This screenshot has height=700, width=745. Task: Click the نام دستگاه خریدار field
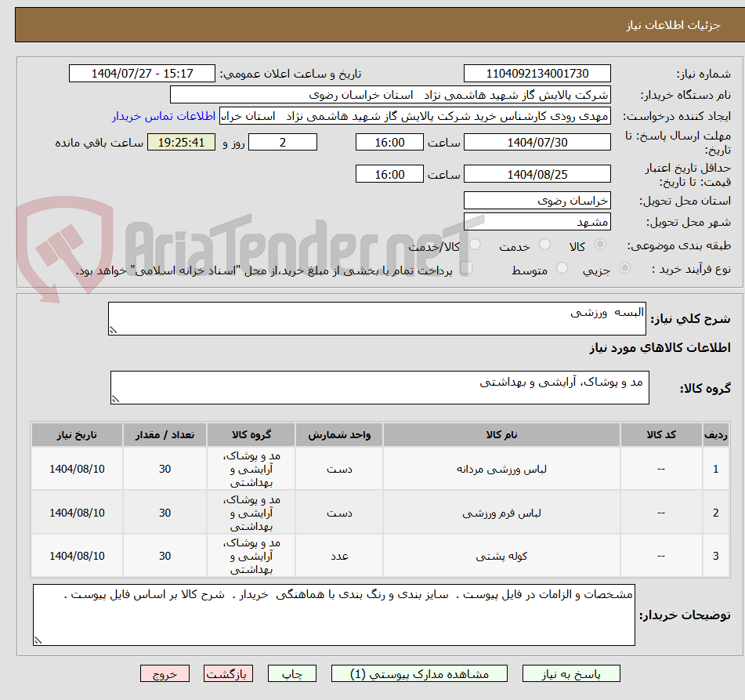390,95
